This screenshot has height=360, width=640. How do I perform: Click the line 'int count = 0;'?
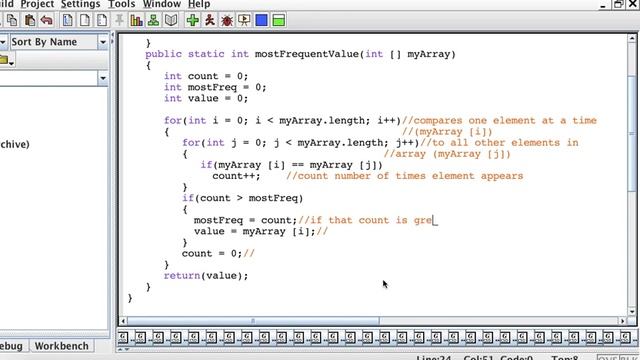click(x=206, y=76)
